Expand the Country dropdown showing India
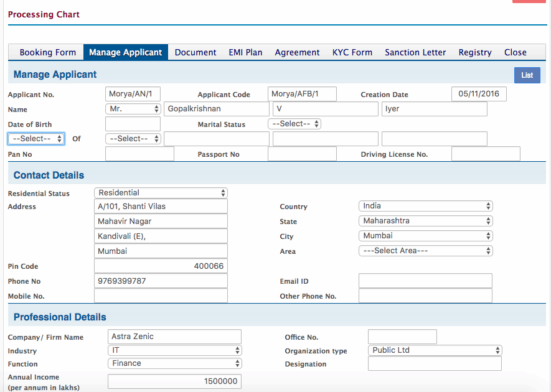 coord(425,205)
